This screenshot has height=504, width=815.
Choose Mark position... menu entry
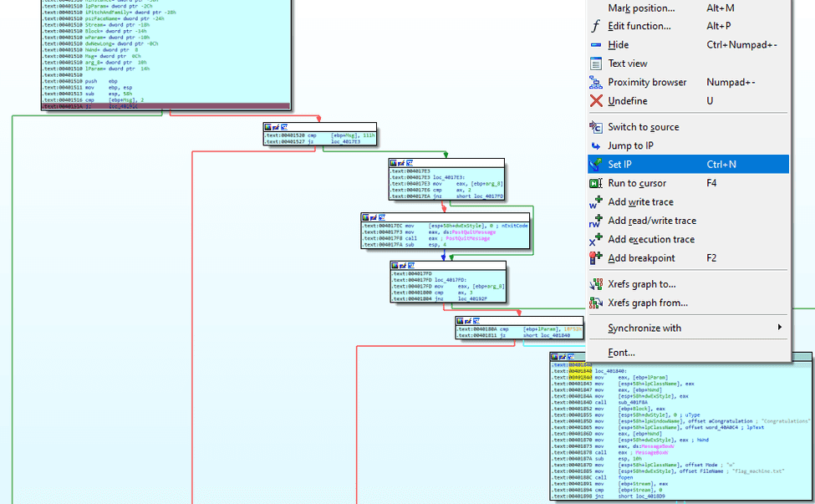click(641, 8)
